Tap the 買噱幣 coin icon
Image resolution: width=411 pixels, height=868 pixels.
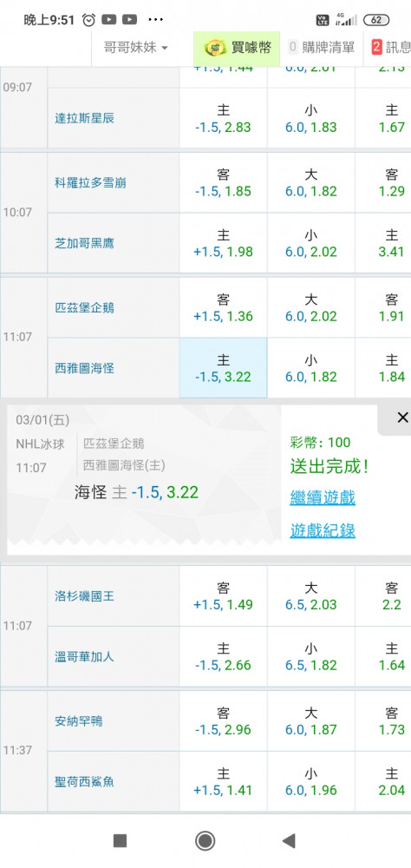(215, 48)
